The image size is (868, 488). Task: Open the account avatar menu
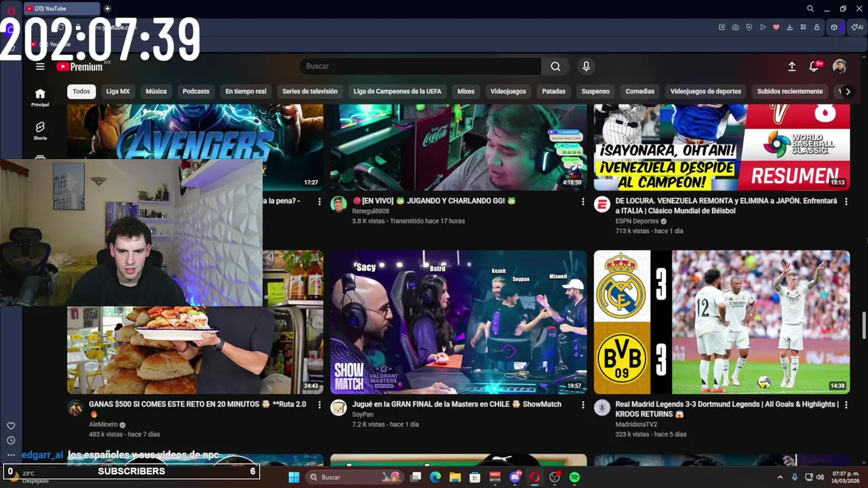pyautogui.click(x=840, y=66)
